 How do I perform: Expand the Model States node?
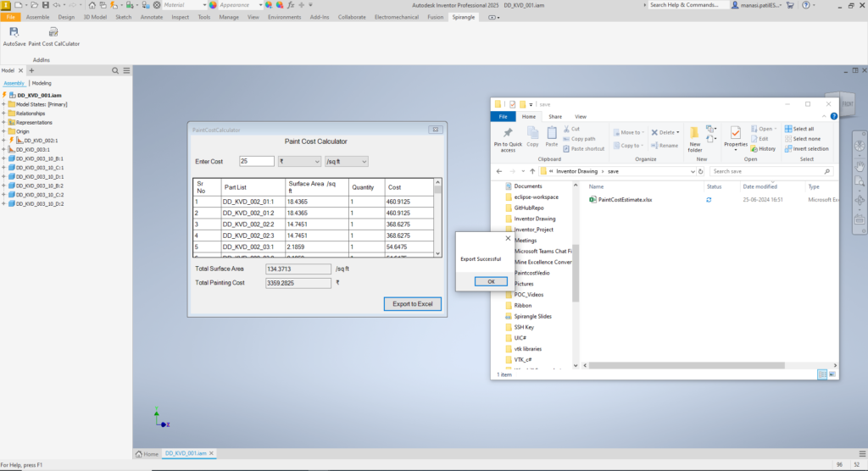point(4,104)
